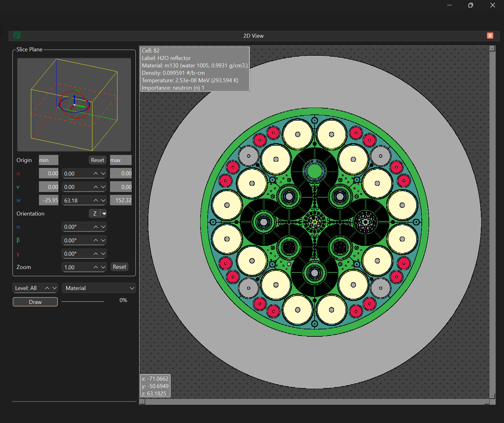
Task: Decrement the v origin value
Action: tap(103, 187)
